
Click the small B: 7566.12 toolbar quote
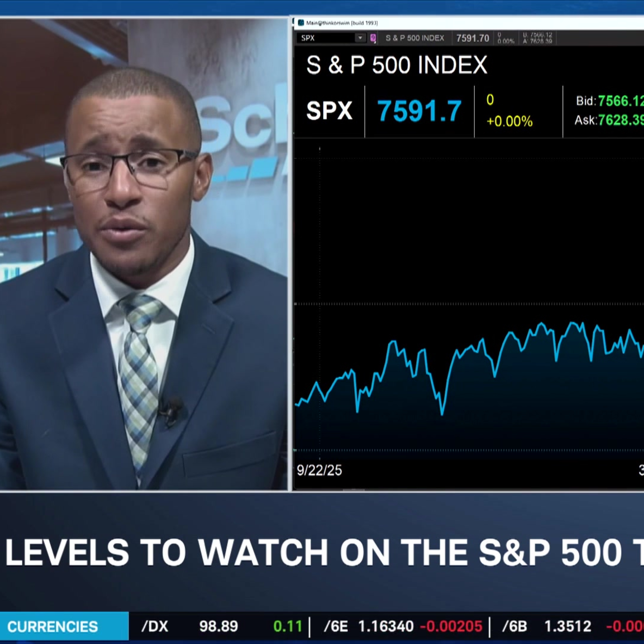pos(537,35)
